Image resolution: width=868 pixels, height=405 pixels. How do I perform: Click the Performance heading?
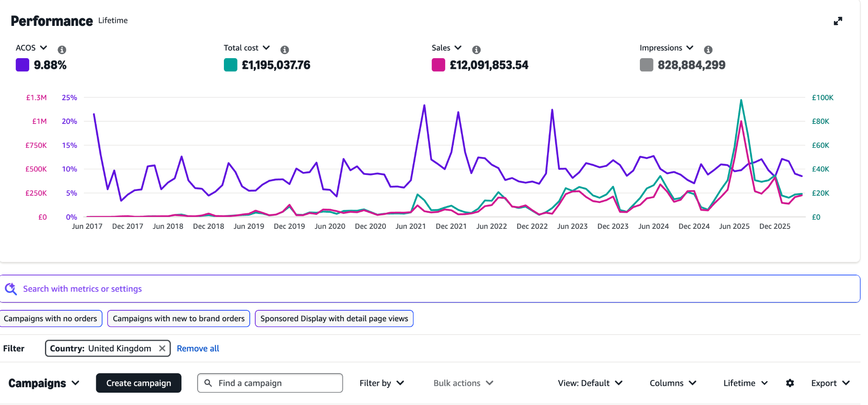click(52, 21)
